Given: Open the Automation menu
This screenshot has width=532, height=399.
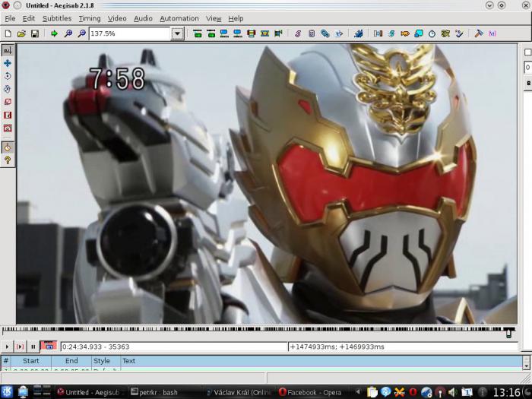Looking at the screenshot, I should click(179, 18).
